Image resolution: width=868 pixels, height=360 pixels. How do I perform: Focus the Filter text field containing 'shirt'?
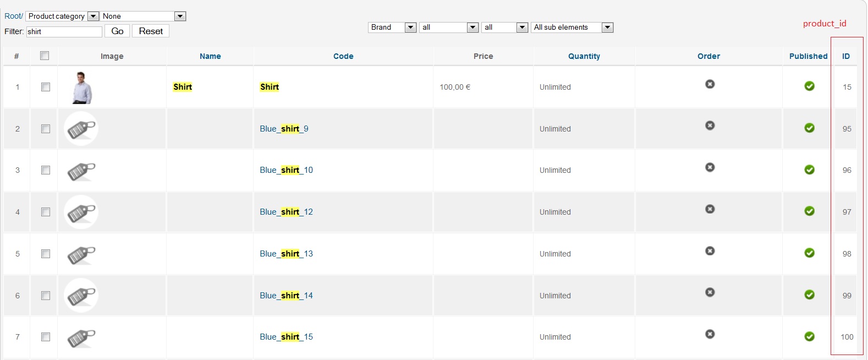tap(64, 31)
